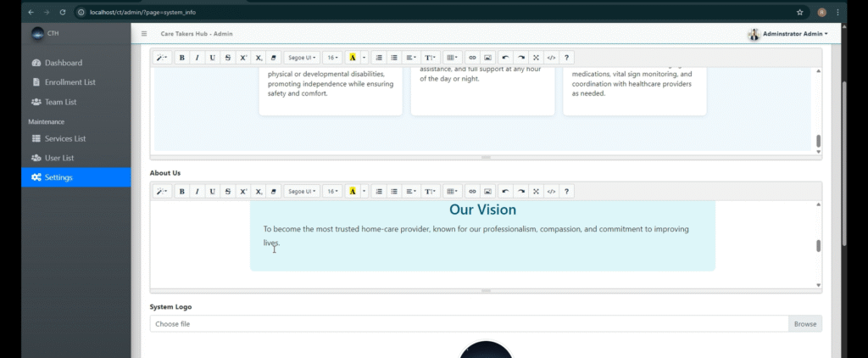Reload the page using the browser refresh button
Screen dimensions: 868x358
pyautogui.click(x=63, y=12)
